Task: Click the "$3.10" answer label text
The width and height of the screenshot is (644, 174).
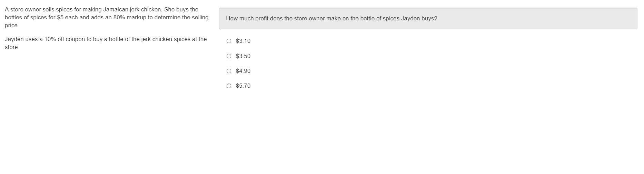Action: 243,41
